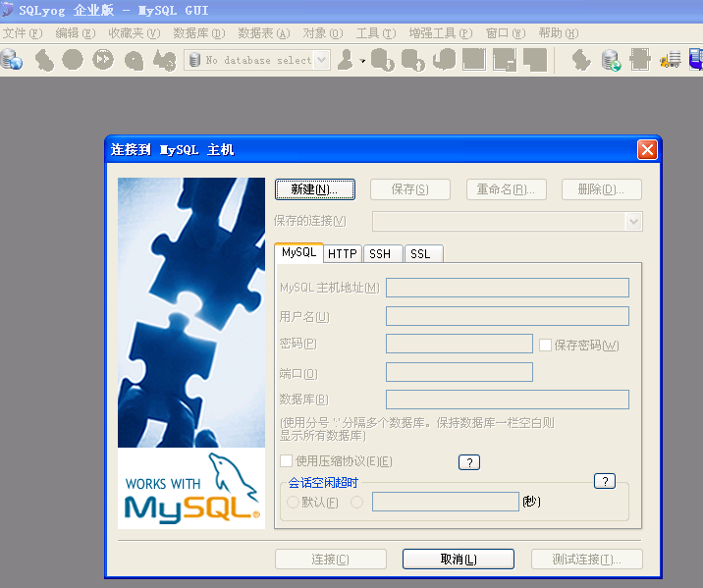Toggle the 保存密码 checkbox

(x=545, y=346)
